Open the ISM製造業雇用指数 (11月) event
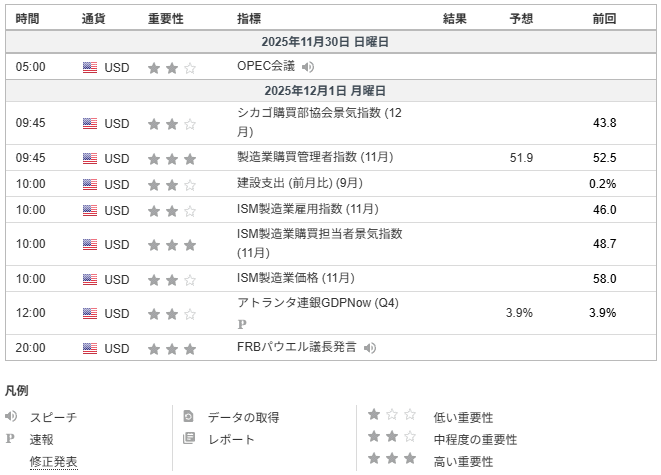 (x=308, y=209)
